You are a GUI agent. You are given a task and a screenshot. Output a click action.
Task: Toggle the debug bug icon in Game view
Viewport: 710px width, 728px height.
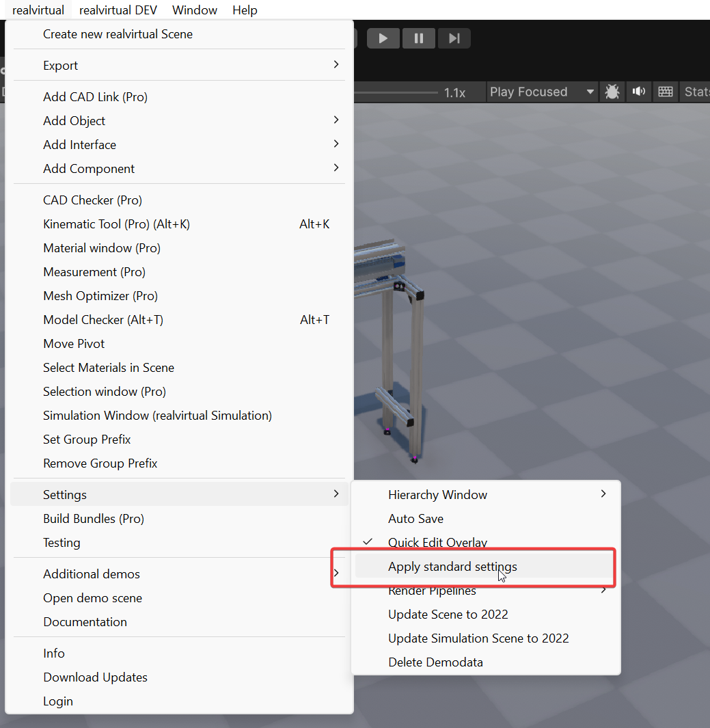[612, 92]
